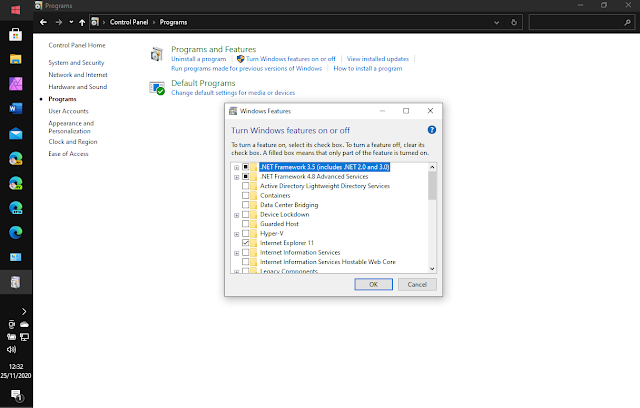Click View installed updates link
The width and height of the screenshot is (640, 408).
[x=378, y=59]
